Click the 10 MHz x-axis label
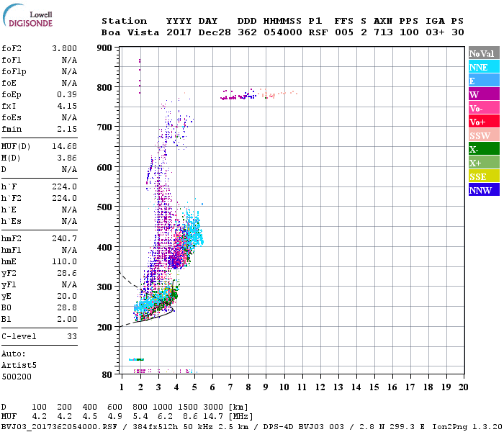The width and height of the screenshot is (504, 432). tap(284, 387)
